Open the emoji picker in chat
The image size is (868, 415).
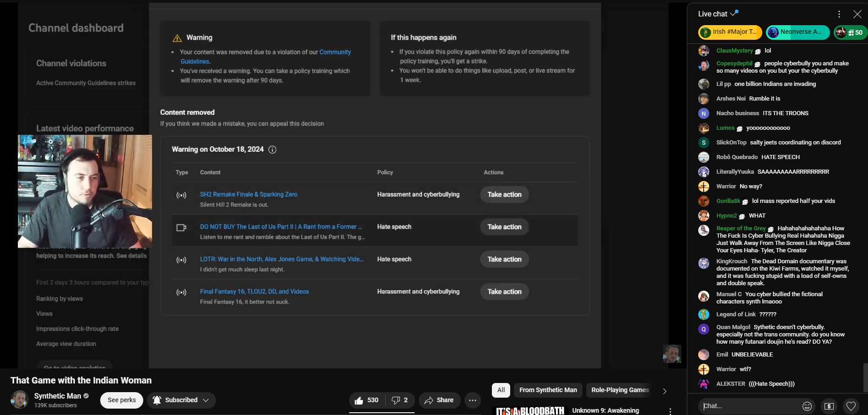coord(807,406)
